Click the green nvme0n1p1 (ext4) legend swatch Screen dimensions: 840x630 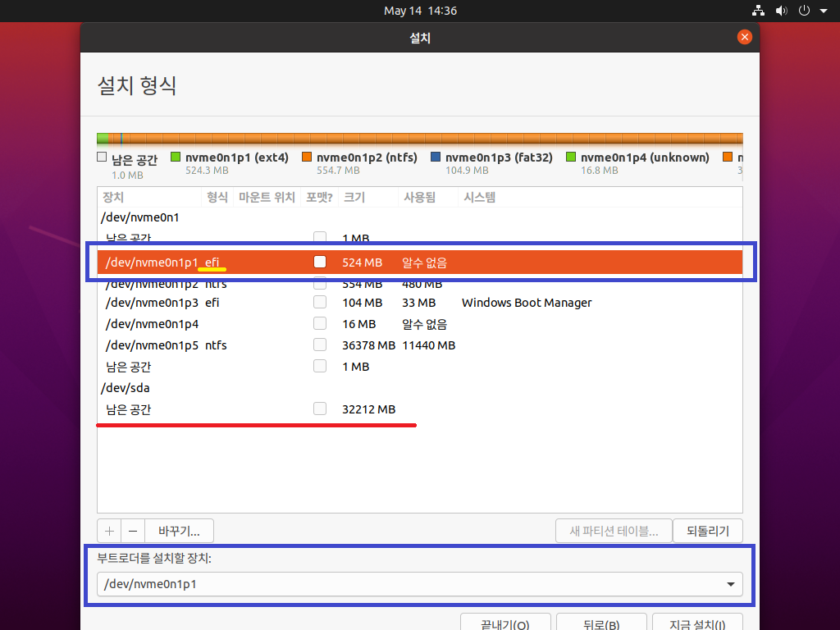(176, 157)
